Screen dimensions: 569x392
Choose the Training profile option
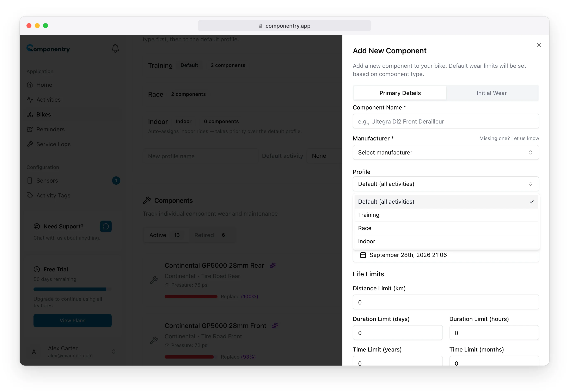tap(446, 215)
